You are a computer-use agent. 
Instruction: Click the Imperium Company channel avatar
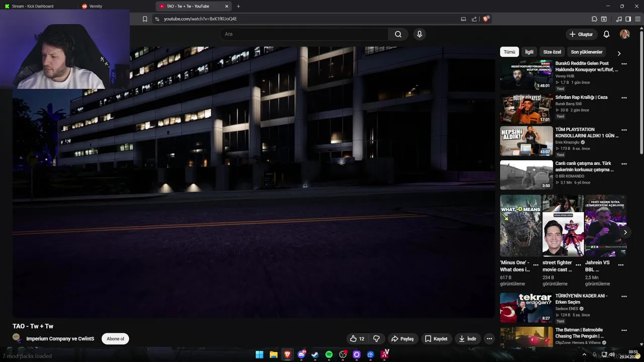tap(17, 337)
